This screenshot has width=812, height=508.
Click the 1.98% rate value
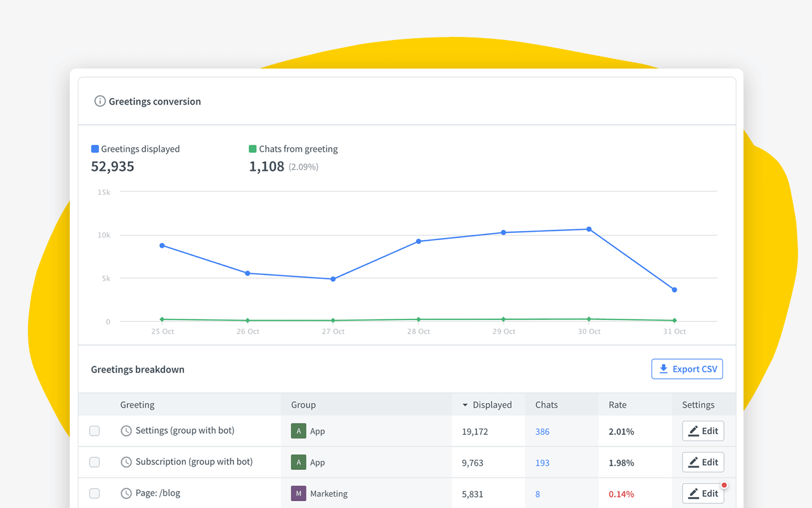pyautogui.click(x=622, y=463)
